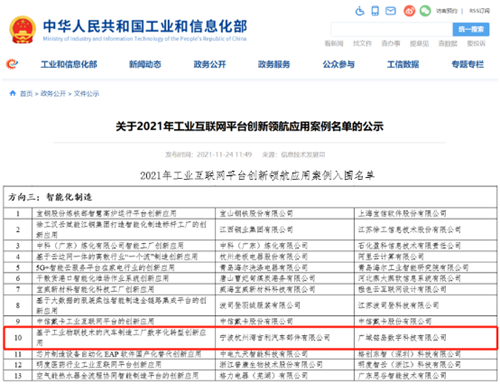Go to the 公众参与 section

click(338, 64)
